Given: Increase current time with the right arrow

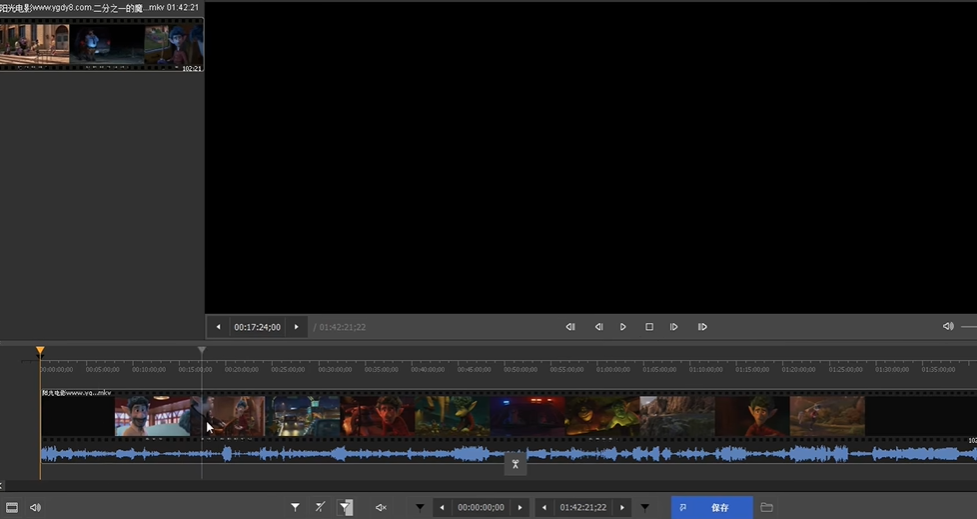Looking at the screenshot, I should [297, 326].
